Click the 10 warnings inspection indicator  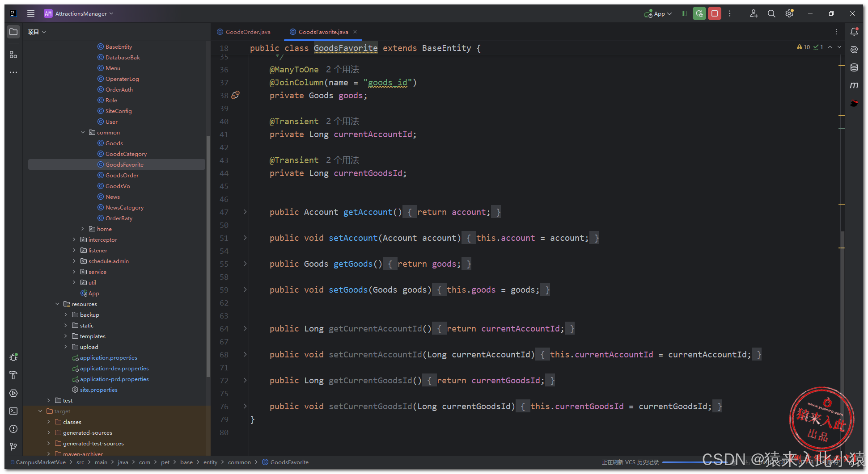[x=803, y=47]
